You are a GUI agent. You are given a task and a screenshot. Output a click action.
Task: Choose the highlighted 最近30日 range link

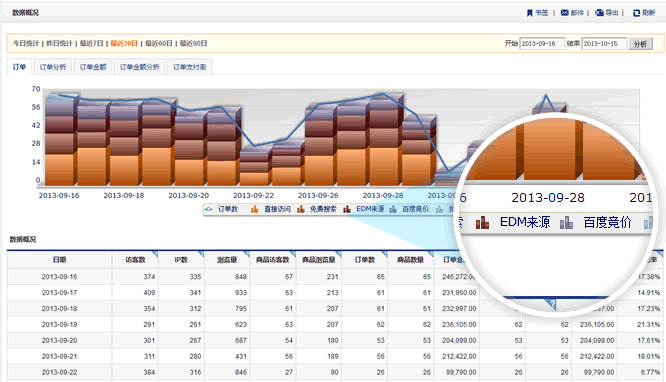[124, 43]
